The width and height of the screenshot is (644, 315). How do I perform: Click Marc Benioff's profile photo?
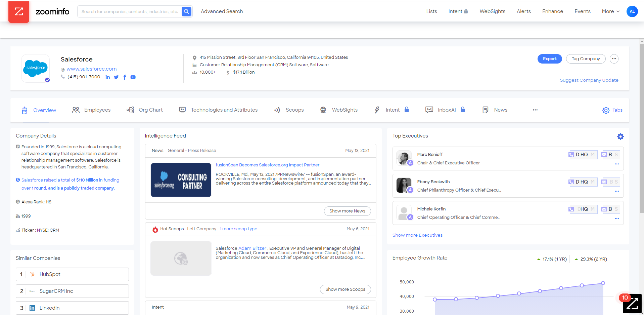404,158
